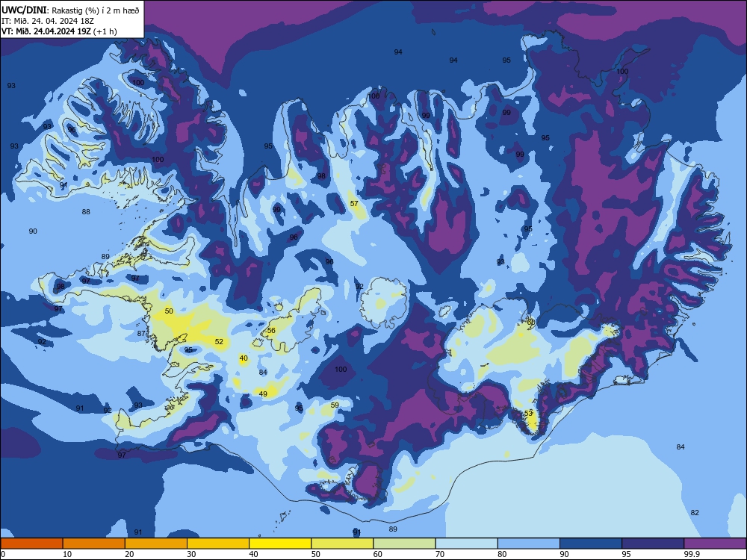Select the bright yellow 40–50 legend swatch
This screenshot has width=747, height=560.
(280, 544)
